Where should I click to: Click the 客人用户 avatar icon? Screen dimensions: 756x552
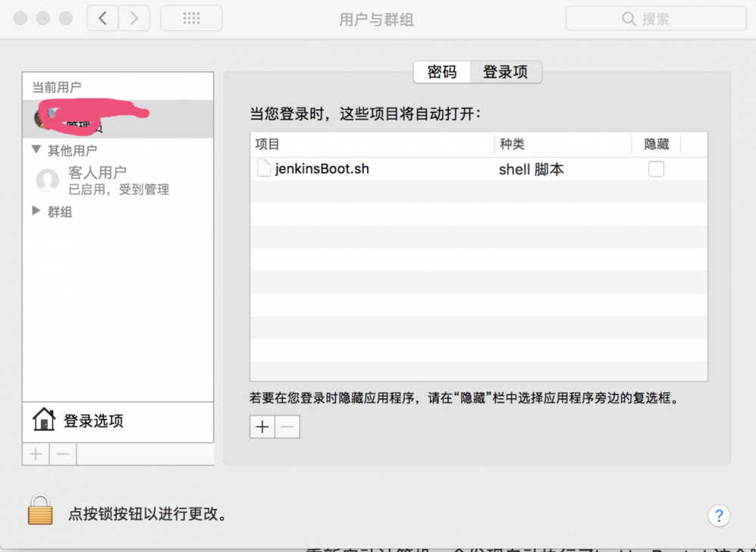click(45, 179)
